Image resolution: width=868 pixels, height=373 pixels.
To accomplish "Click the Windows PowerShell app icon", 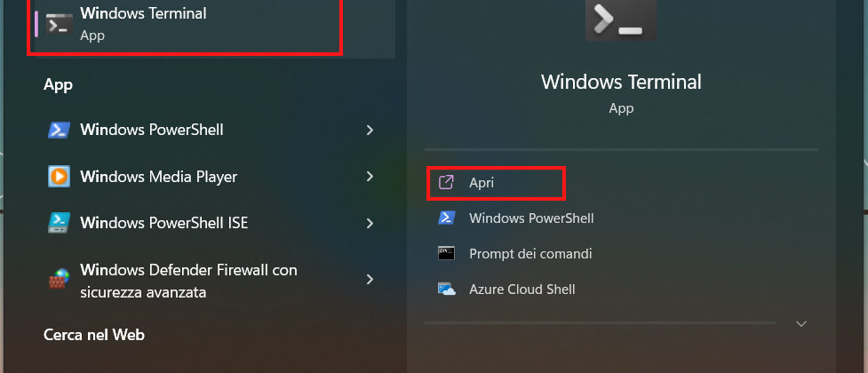I will click(59, 130).
